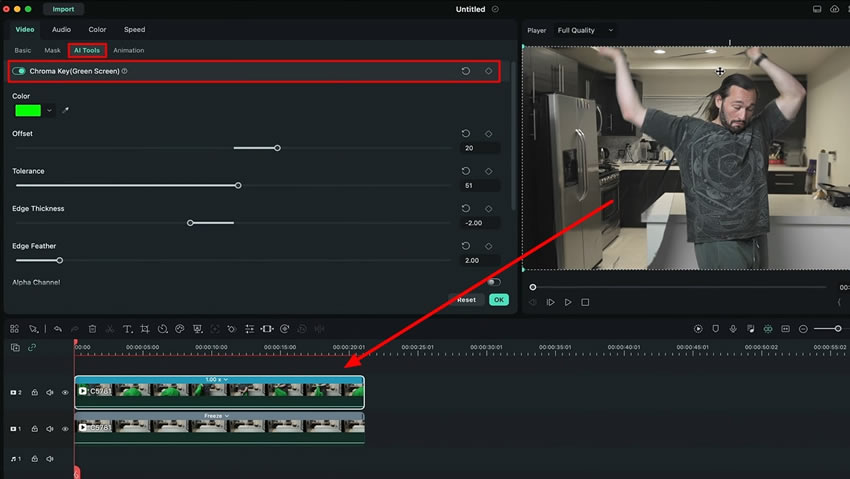850x479 pixels.
Task: Open the Basic sub-tab
Action: [x=23, y=50]
